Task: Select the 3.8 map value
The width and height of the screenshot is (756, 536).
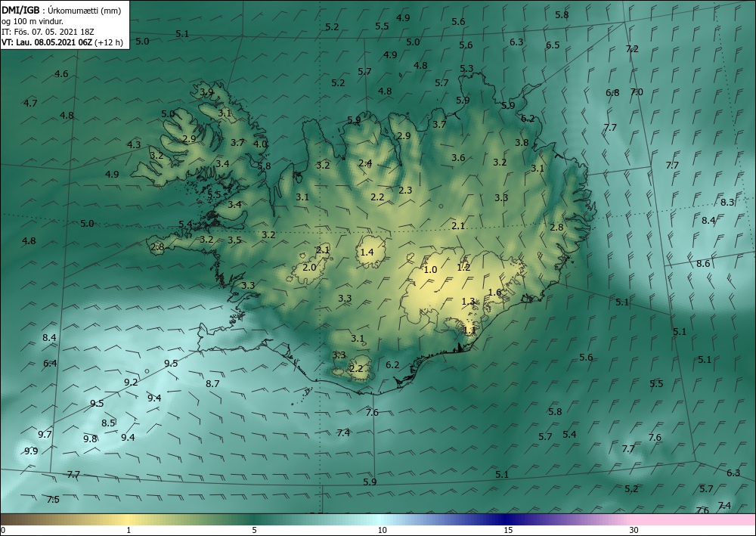Action: point(522,143)
